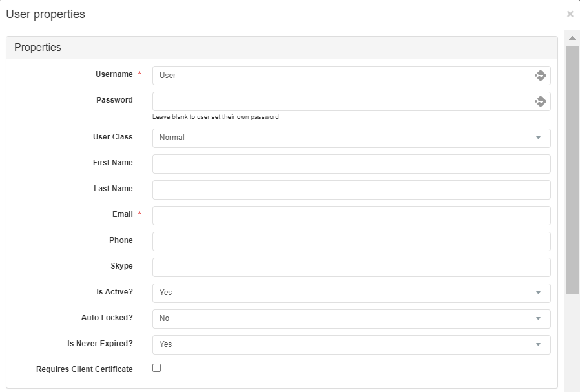Click the generate icon in Password field

tap(541, 101)
